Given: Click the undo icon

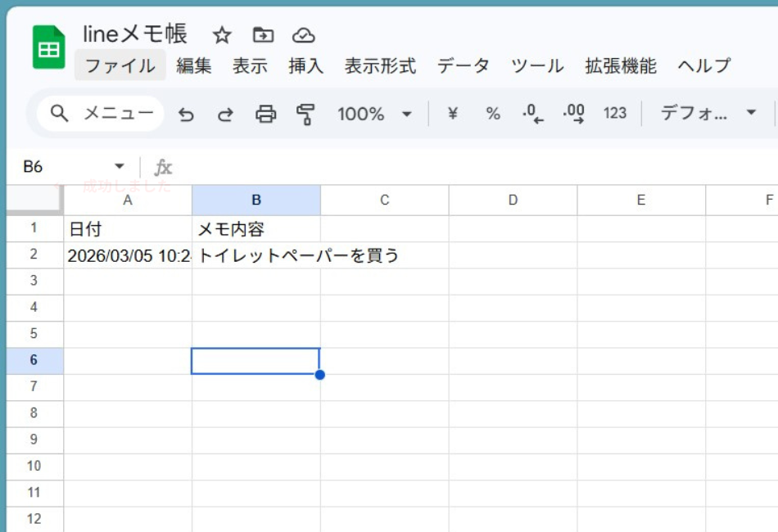Looking at the screenshot, I should [186, 115].
